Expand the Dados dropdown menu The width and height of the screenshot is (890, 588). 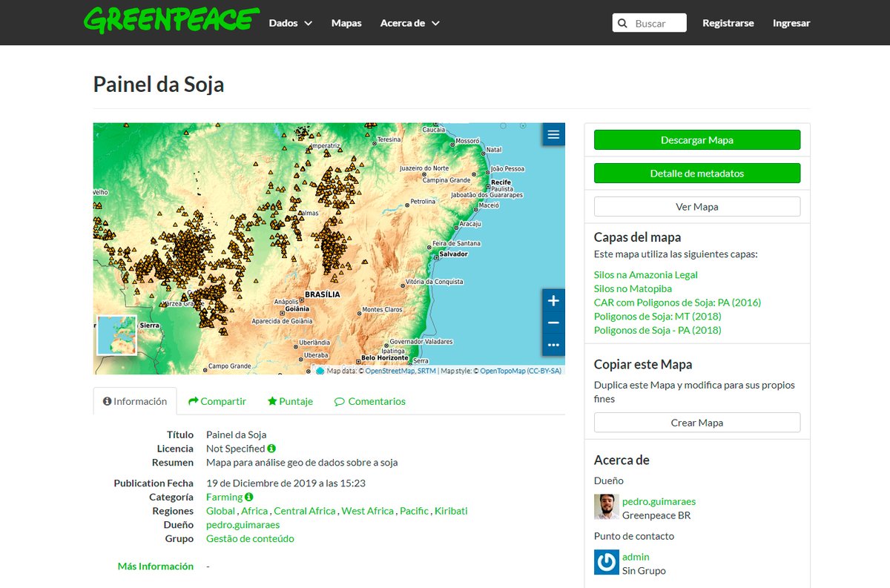coord(290,23)
